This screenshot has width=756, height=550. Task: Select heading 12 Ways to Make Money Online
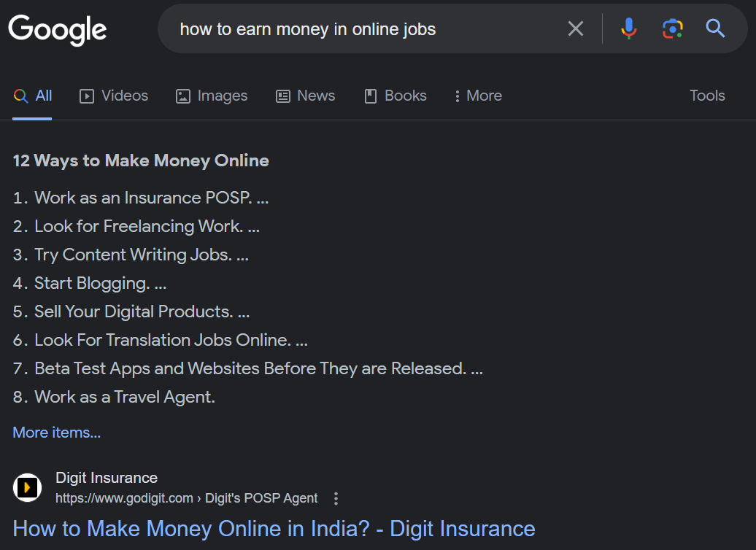pos(141,160)
